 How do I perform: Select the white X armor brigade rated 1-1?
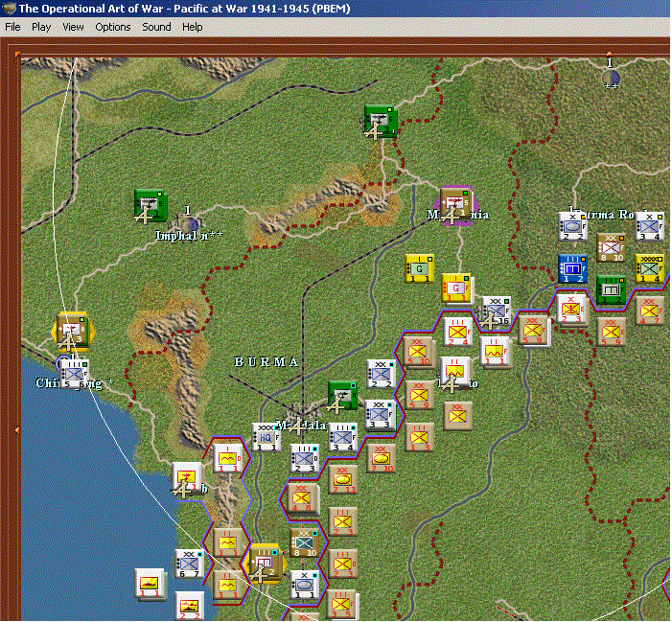[304, 585]
